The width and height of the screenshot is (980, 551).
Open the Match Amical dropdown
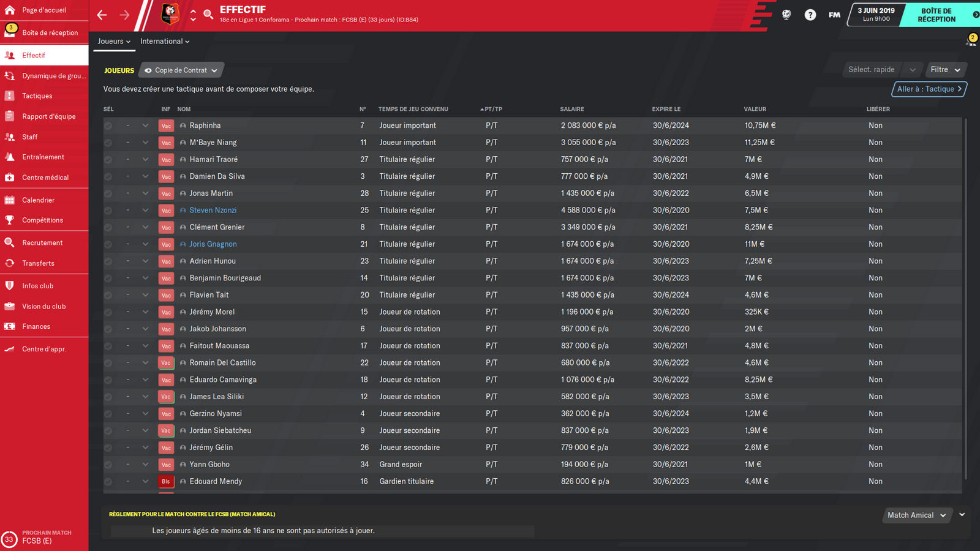coord(917,515)
